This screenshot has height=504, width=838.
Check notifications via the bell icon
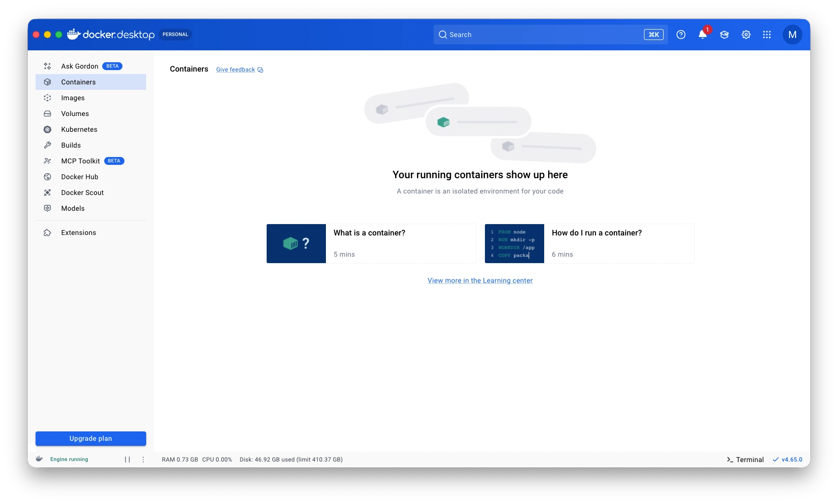tap(702, 35)
